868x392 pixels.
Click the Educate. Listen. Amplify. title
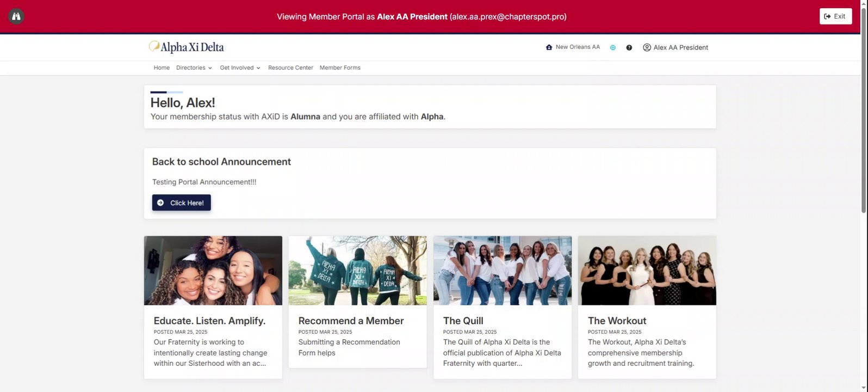pos(209,321)
